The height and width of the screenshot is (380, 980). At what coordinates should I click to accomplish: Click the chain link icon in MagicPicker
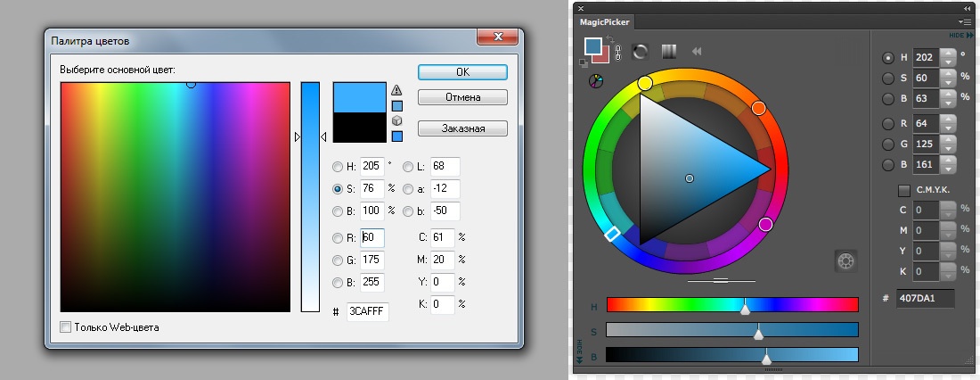pos(618,53)
